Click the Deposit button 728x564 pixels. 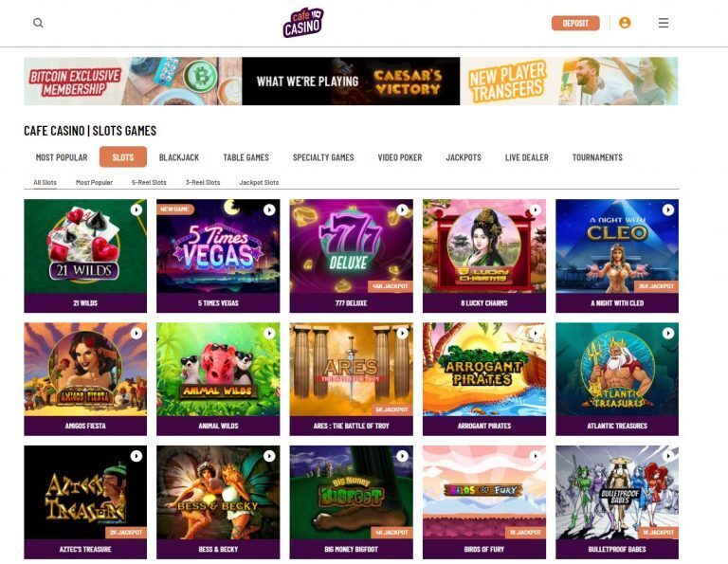coord(575,23)
